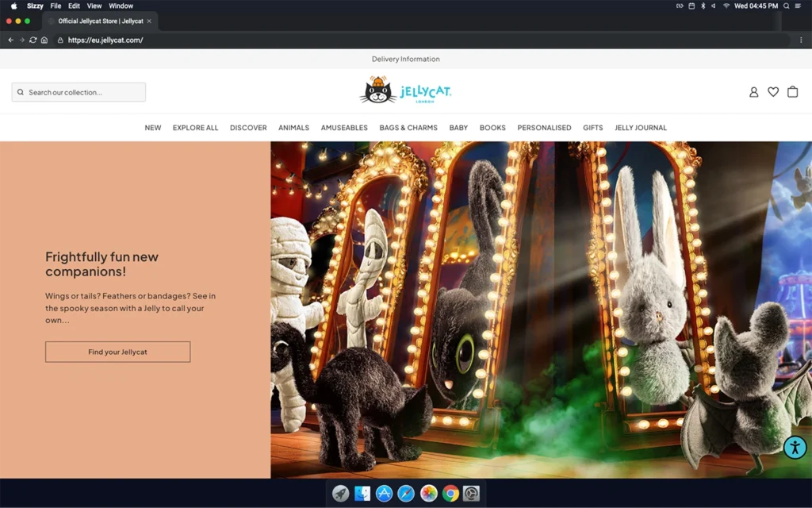
Task: Open the PERSONALISED navigation item
Action: tap(544, 128)
